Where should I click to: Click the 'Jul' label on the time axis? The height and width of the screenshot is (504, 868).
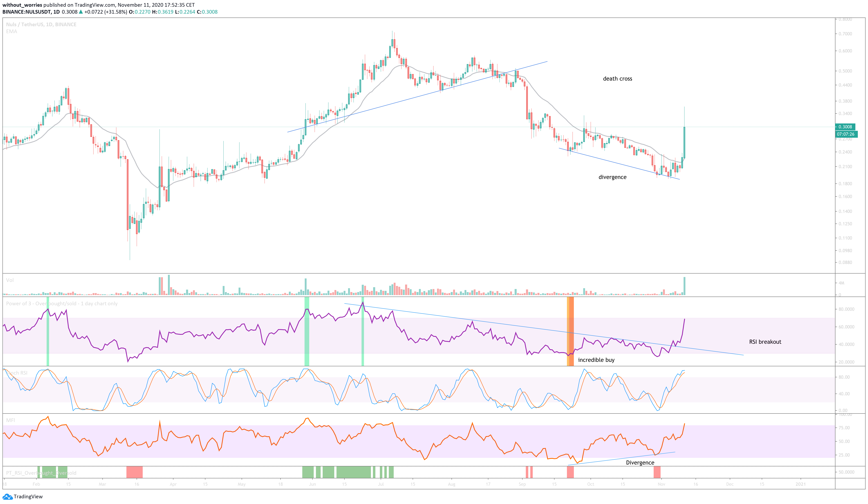(381, 484)
